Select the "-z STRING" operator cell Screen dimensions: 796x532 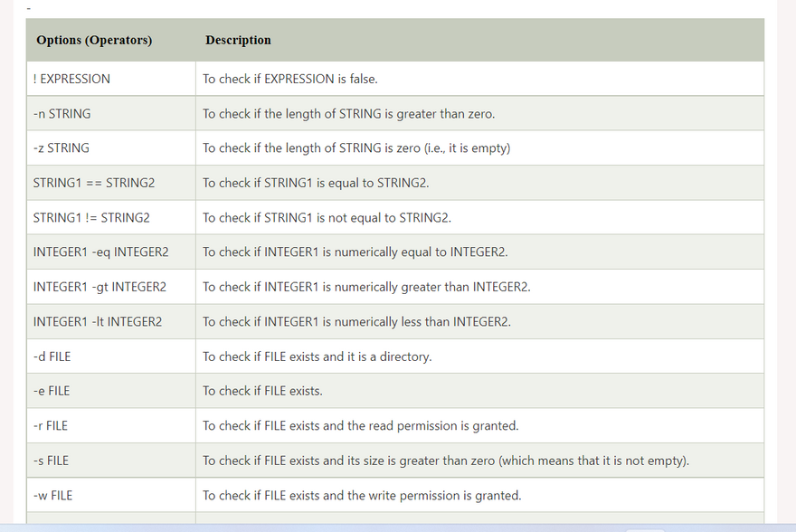[x=61, y=148]
